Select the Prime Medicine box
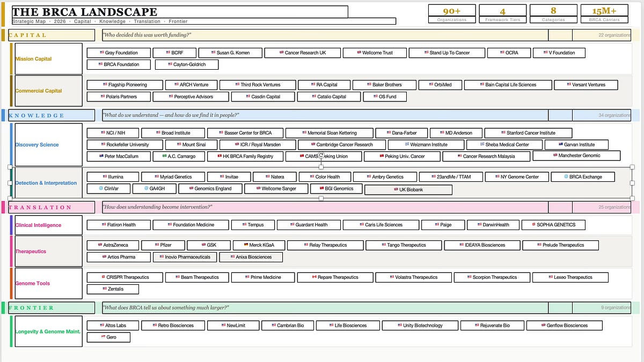 [x=264, y=278]
